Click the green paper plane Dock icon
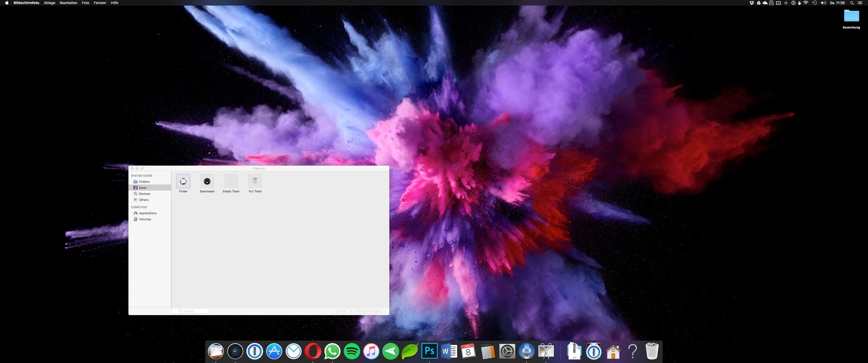 [391, 351]
